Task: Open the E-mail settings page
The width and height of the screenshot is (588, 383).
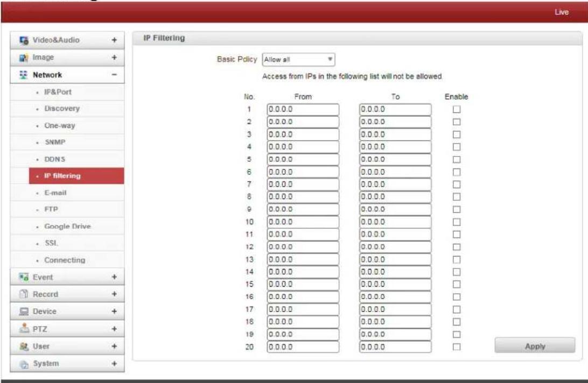Action: click(x=55, y=193)
